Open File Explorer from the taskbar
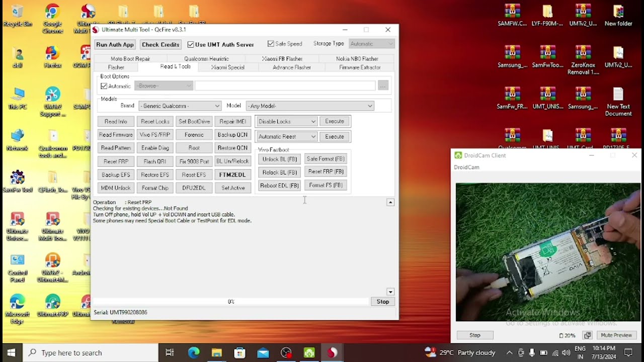644x362 pixels. point(216,353)
